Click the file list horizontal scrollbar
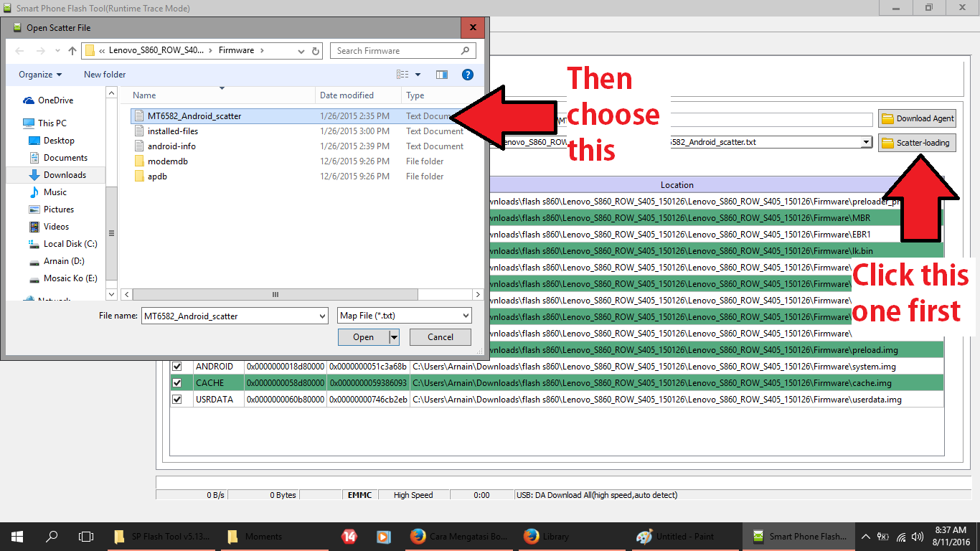This screenshot has height=551, width=980. (275, 295)
